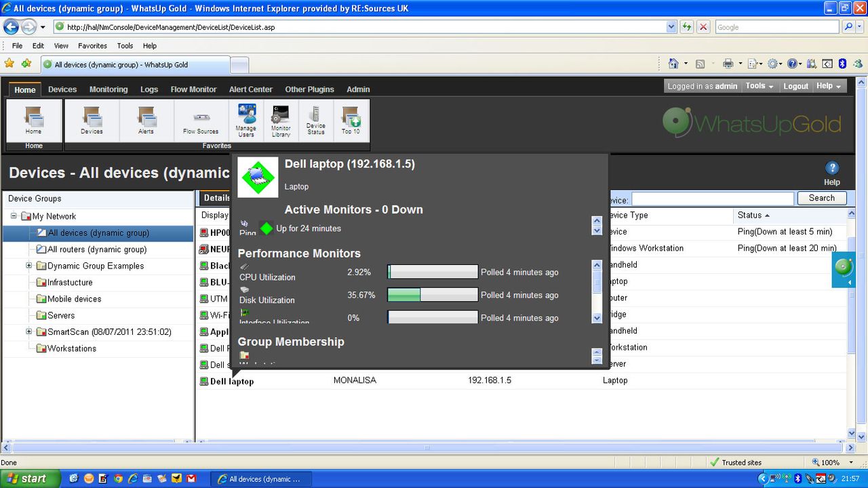Click the IE Tools gear icon

coord(772,64)
